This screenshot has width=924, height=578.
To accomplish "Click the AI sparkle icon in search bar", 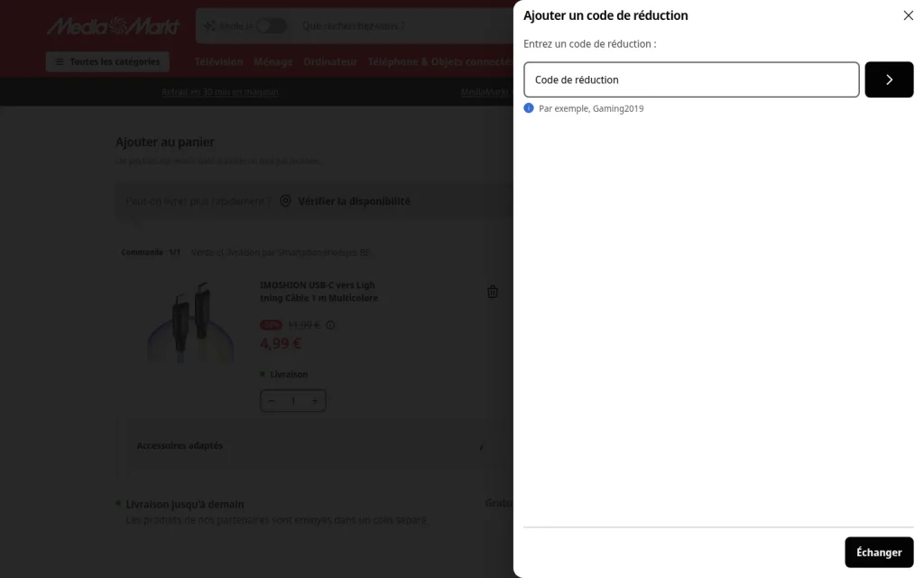I will (x=209, y=26).
